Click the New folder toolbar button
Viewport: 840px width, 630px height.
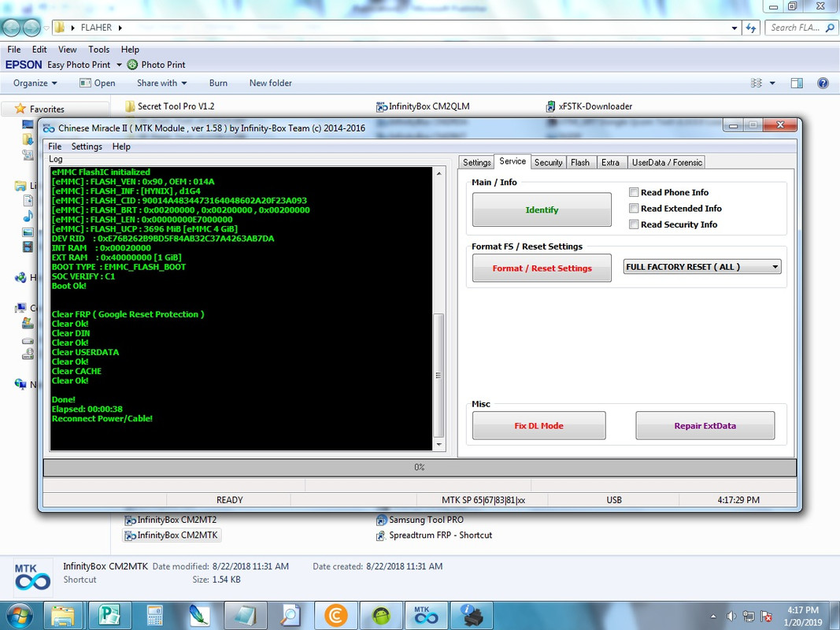[271, 83]
